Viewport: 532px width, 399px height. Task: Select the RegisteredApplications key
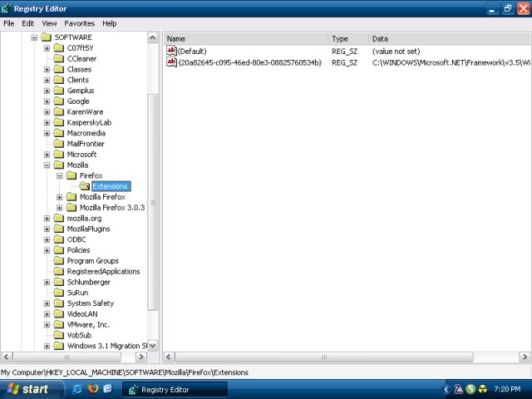103,272
